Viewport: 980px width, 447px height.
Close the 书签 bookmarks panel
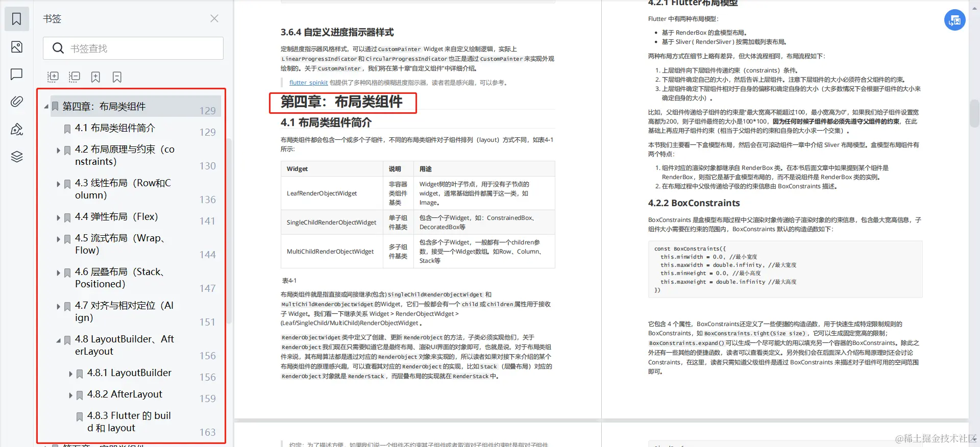point(214,18)
